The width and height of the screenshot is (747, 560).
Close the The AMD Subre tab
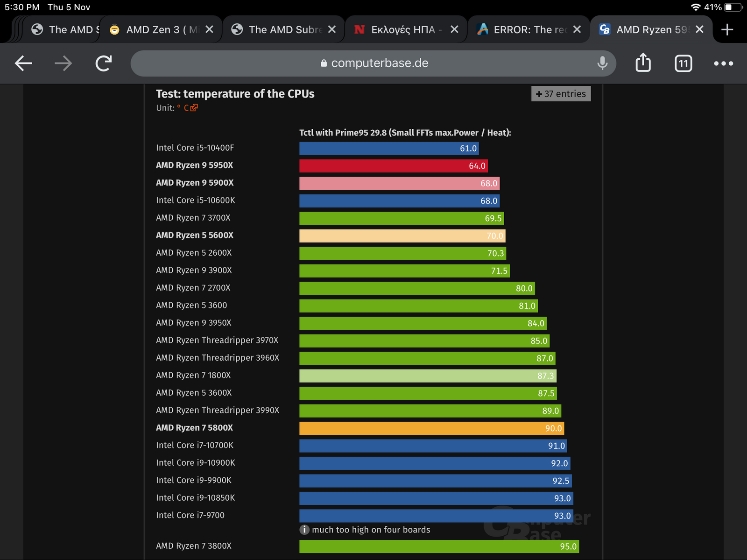(332, 29)
